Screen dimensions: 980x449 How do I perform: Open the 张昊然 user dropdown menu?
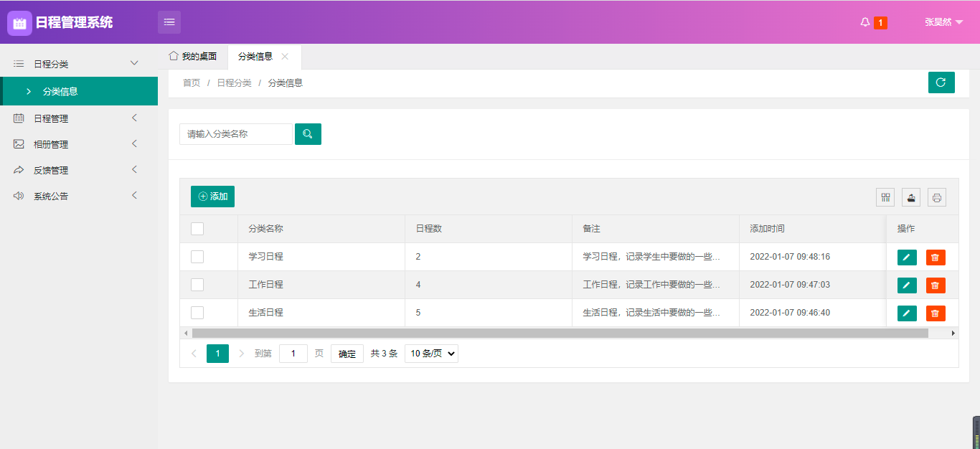click(943, 22)
